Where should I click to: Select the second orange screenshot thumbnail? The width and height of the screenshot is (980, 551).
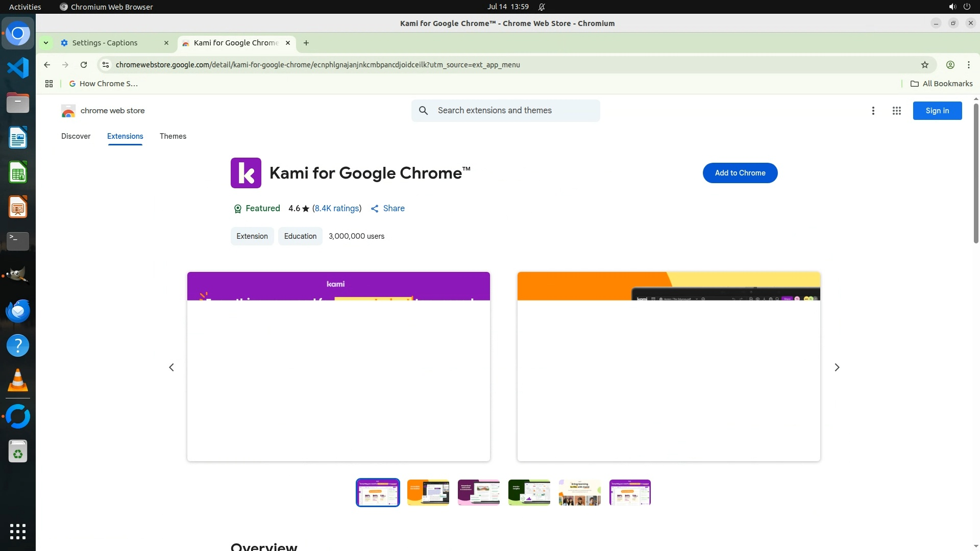(428, 492)
